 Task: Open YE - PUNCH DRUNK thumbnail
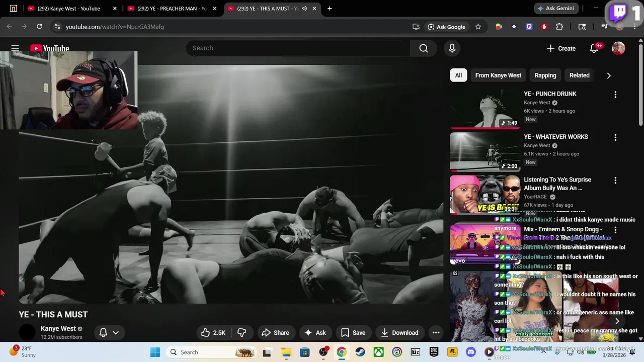(x=485, y=109)
